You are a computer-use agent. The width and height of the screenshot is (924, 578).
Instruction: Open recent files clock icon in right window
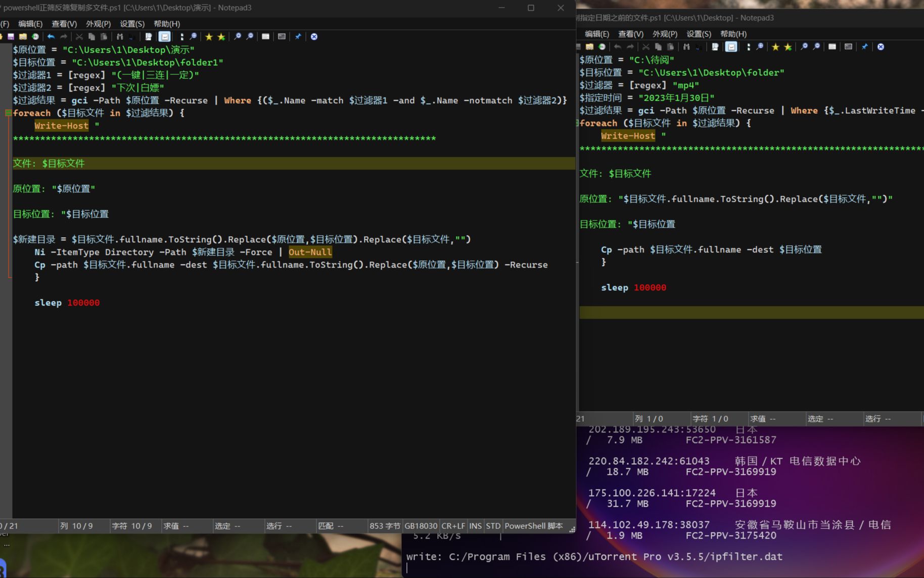(602, 47)
